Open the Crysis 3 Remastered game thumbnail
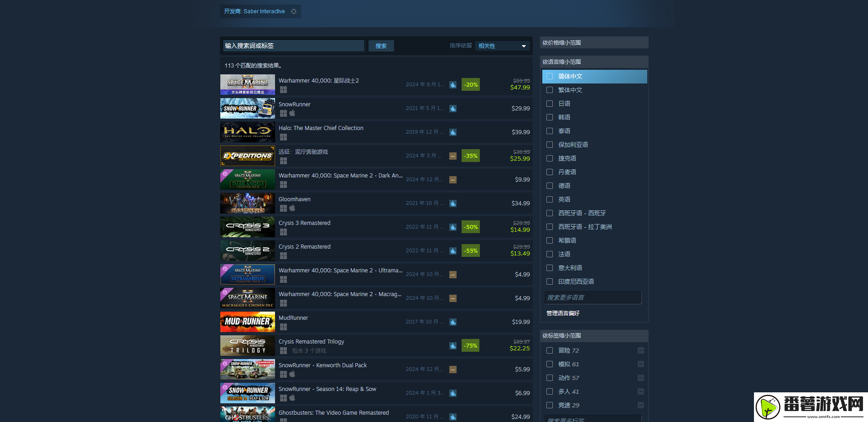Image resolution: width=868 pixels, height=422 pixels. [248, 227]
